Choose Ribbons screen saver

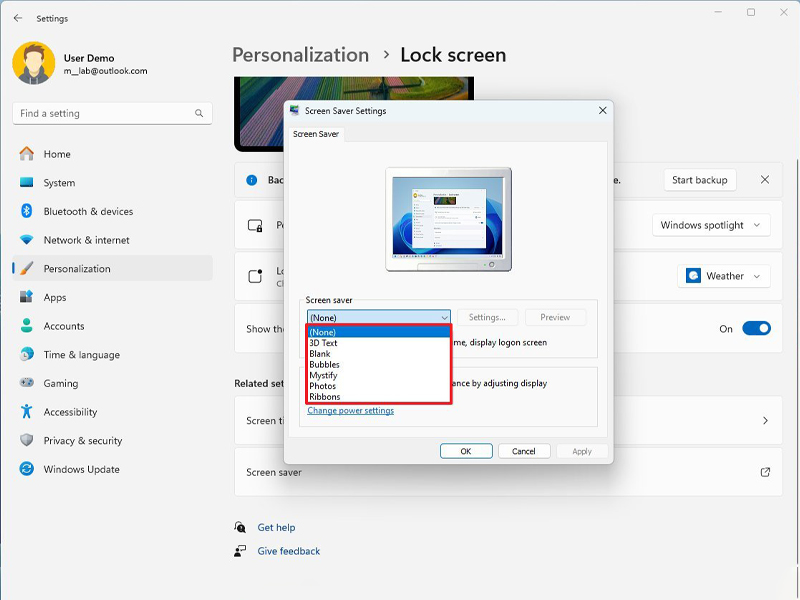[379, 396]
